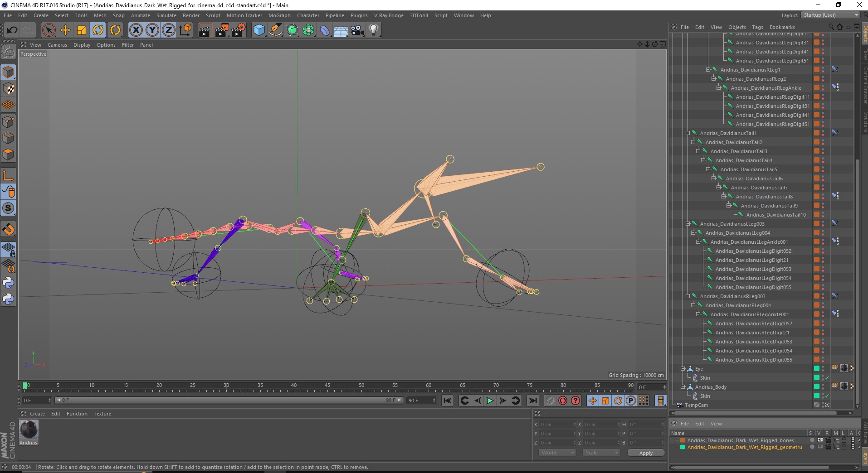The width and height of the screenshot is (868, 473).
Task: Open material manager Create menu
Action: (x=37, y=414)
